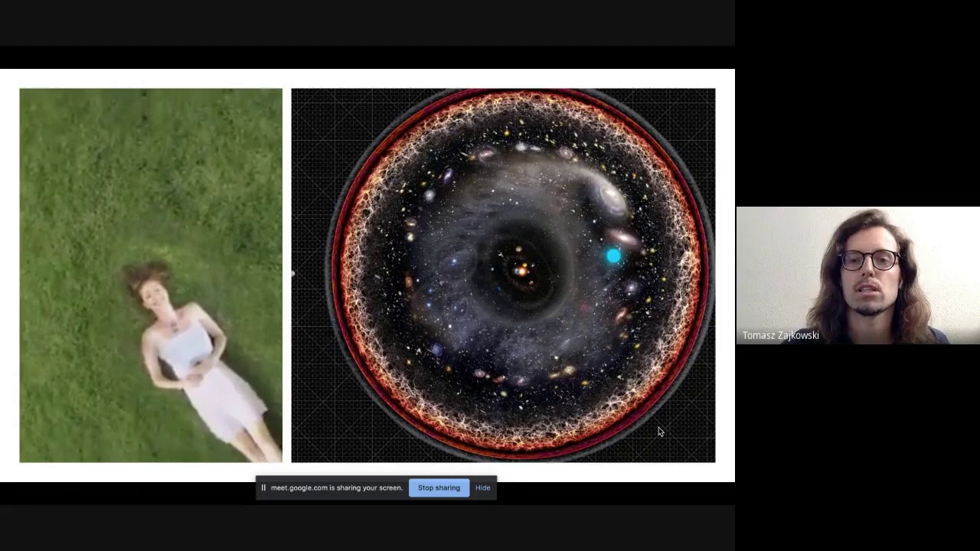Screen dimensions: 980x551
Task: Click the cyan dot on the universe map
Action: click(613, 257)
